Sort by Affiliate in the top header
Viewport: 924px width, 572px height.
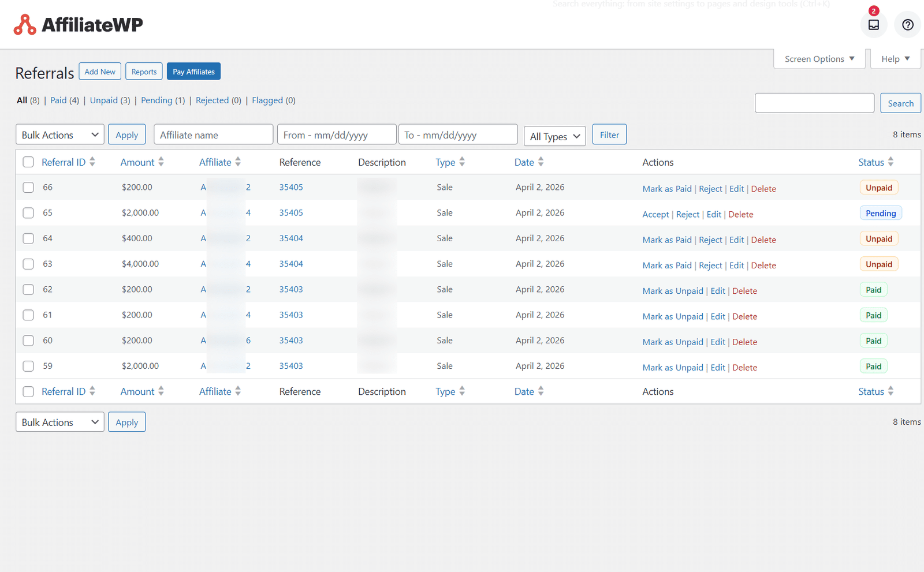220,162
